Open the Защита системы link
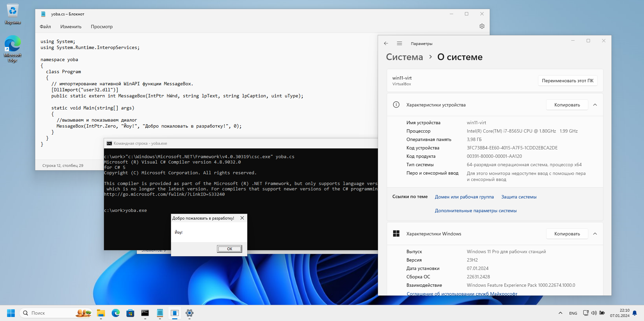 (519, 197)
